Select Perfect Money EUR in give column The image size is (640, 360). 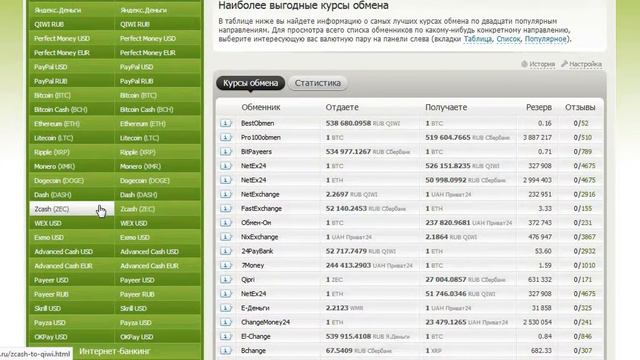(x=72, y=53)
